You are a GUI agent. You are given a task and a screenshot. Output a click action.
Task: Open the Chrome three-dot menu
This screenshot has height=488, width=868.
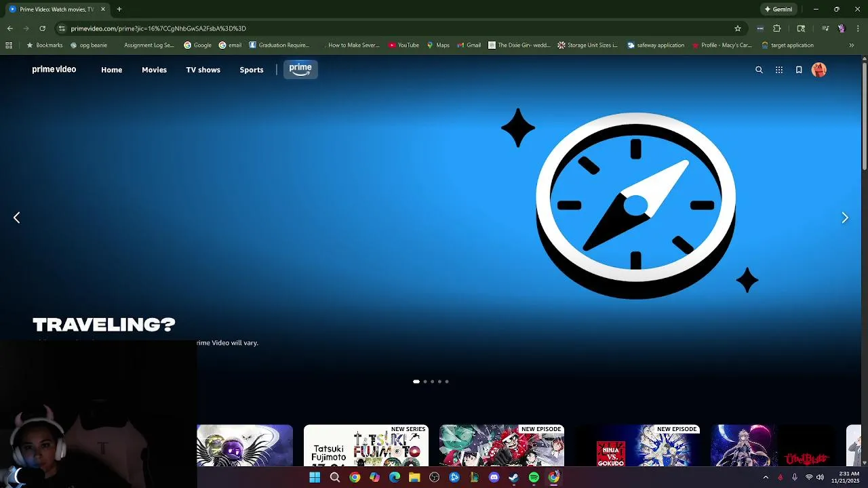pos(859,28)
